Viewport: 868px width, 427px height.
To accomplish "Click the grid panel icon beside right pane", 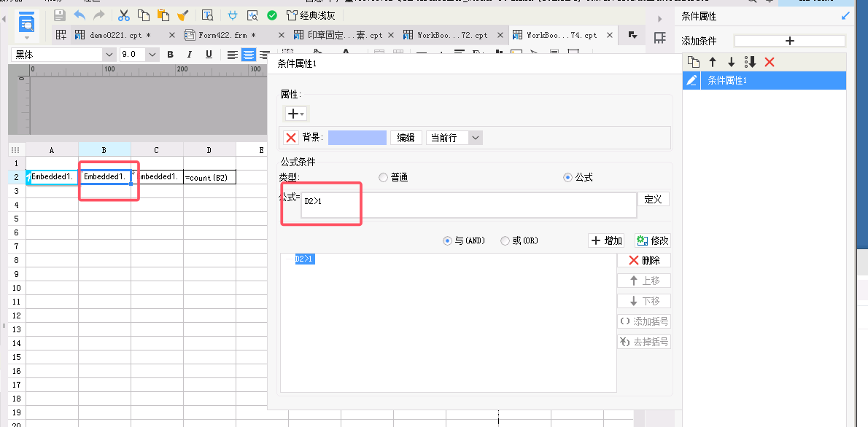I will (x=660, y=38).
